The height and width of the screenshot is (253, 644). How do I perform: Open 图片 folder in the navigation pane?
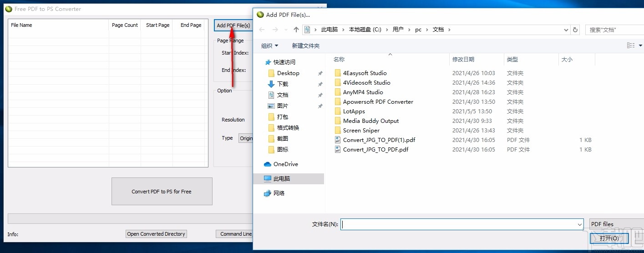point(282,106)
